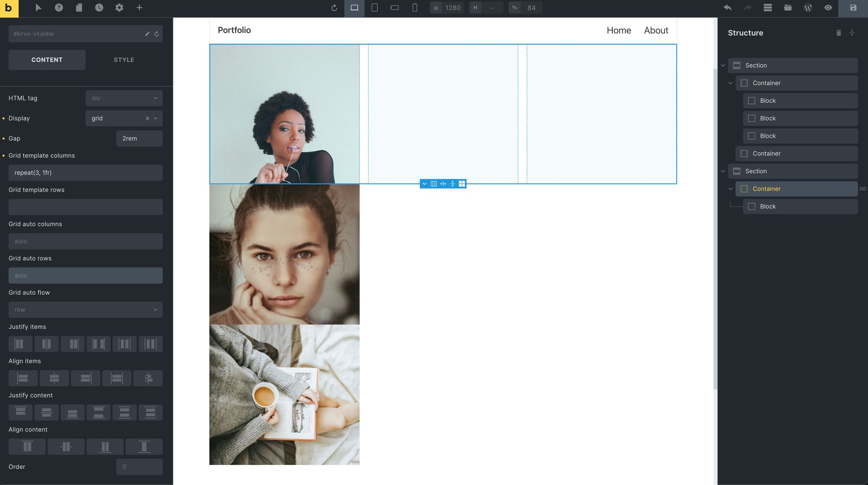This screenshot has width=868, height=485.
Task: Switch to tablet portrait breakpoint
Action: [374, 8]
